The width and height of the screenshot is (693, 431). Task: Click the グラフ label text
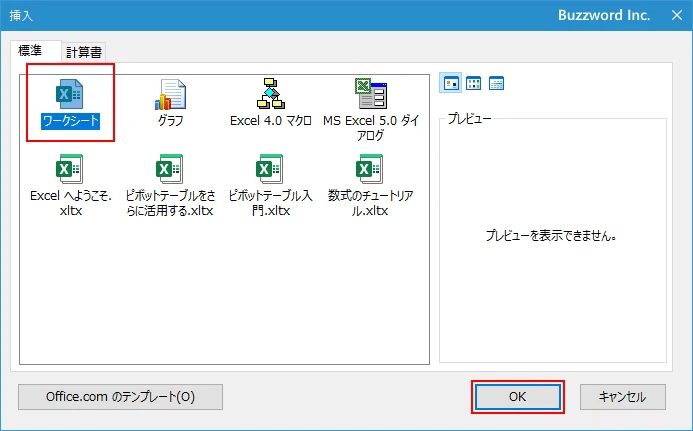coord(171,121)
